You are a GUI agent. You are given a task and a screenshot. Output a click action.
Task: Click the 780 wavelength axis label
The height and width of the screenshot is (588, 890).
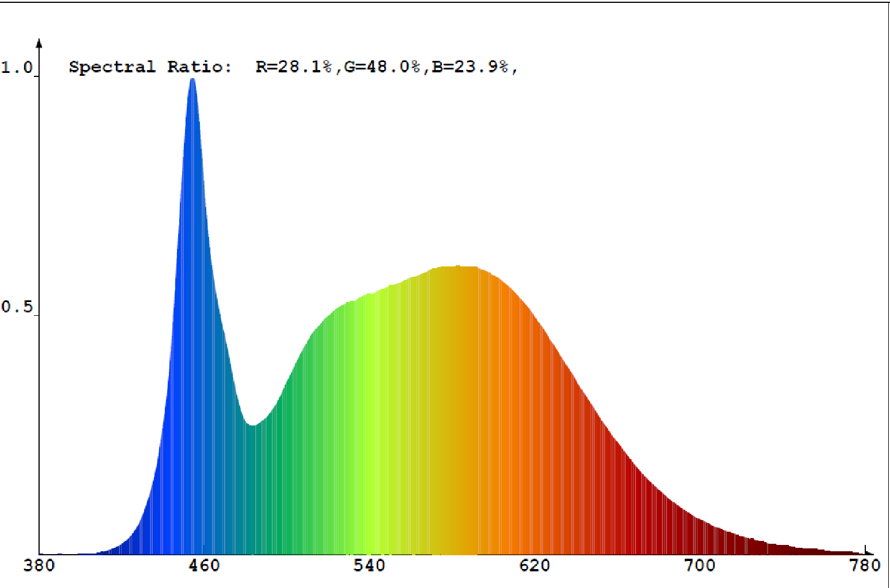point(865,566)
